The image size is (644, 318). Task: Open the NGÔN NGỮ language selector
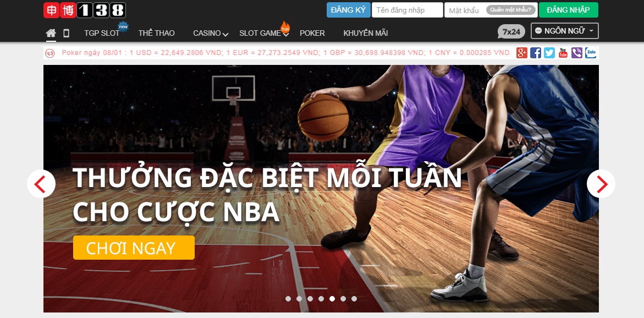click(x=565, y=31)
